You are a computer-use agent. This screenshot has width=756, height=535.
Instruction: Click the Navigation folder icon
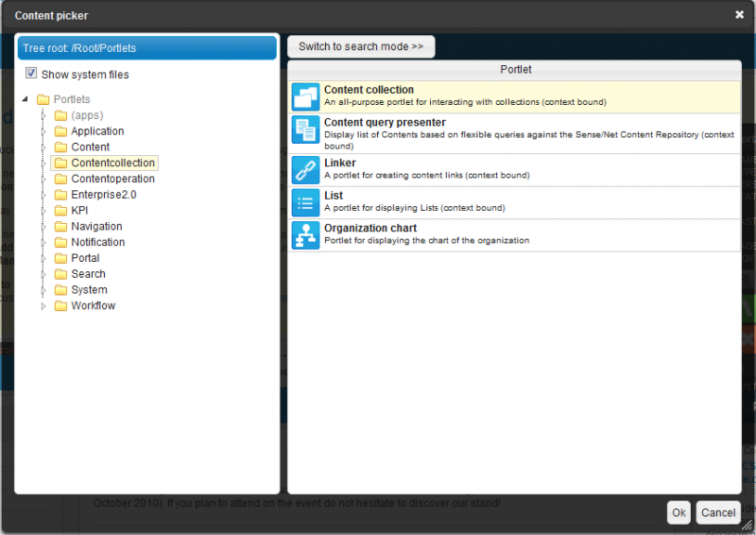(60, 226)
